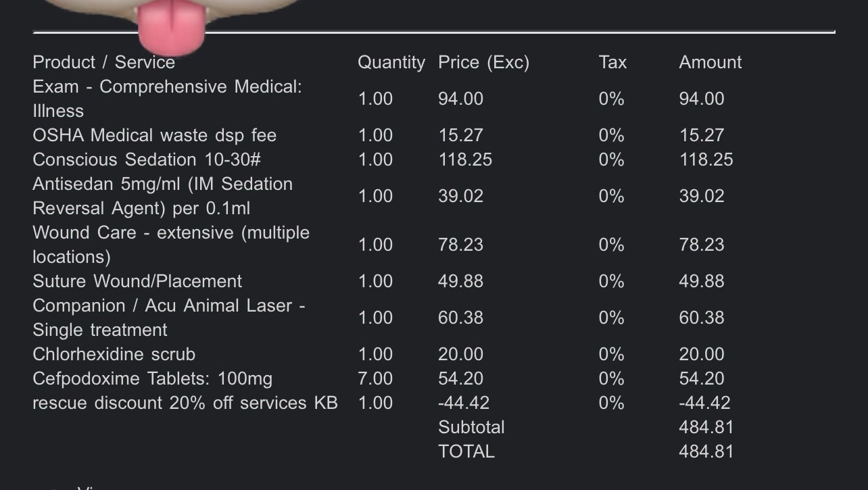Image resolution: width=868 pixels, height=490 pixels.
Task: Select the Cefpodoxime Tablets: 100mg item
Action: click(152, 378)
